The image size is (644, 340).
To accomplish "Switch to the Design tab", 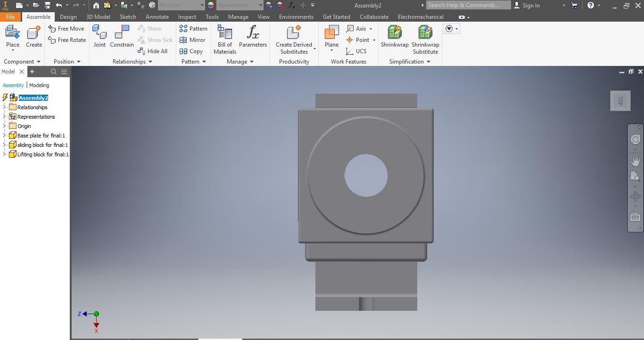I will [68, 16].
